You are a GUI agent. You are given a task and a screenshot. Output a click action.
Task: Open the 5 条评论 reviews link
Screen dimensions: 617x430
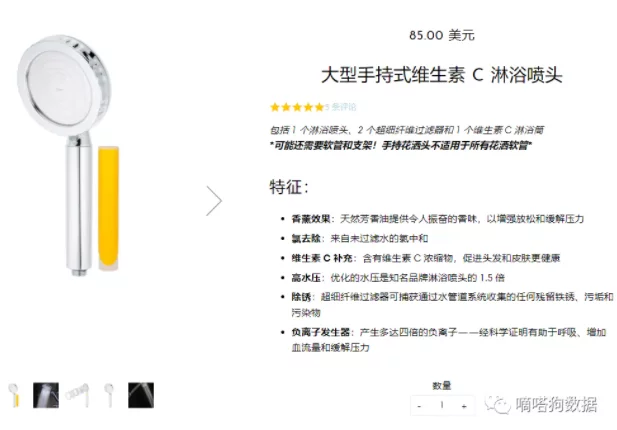tap(341, 107)
